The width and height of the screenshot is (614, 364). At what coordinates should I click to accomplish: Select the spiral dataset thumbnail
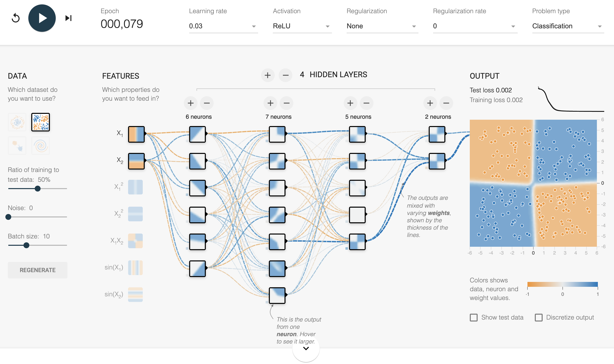41,146
